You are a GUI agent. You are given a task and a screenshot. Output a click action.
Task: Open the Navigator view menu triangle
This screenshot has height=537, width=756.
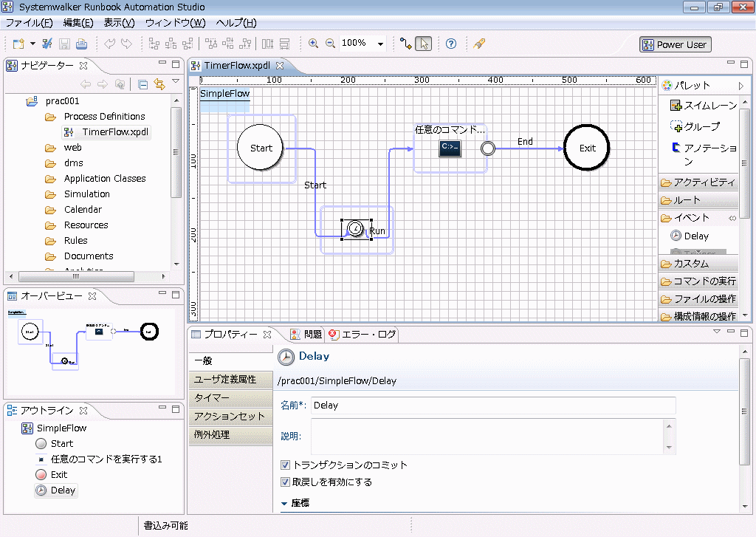[x=176, y=81]
